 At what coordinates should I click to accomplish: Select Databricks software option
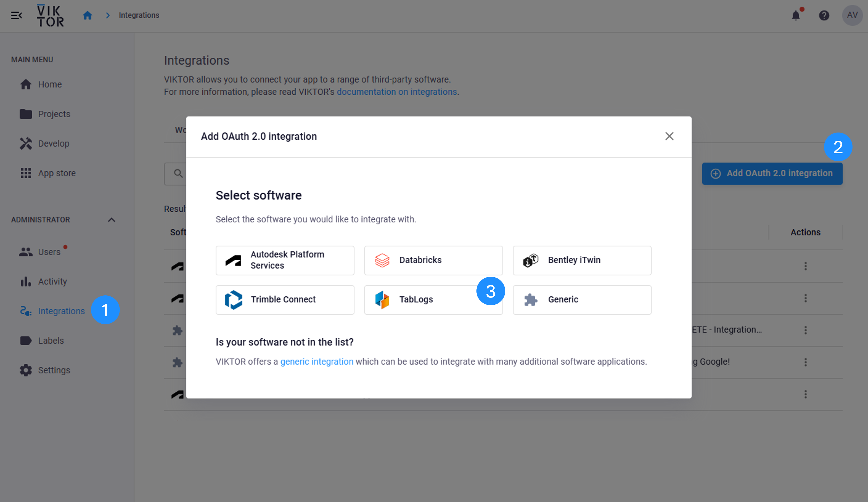point(433,260)
